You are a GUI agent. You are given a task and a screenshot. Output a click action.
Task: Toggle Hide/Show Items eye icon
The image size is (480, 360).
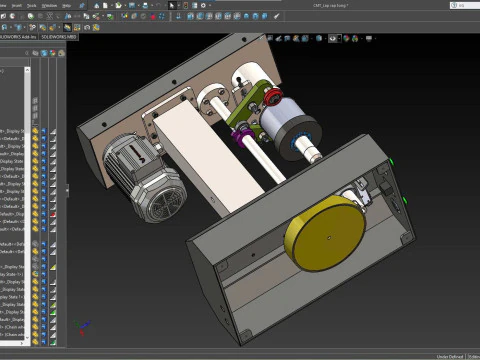(332, 38)
